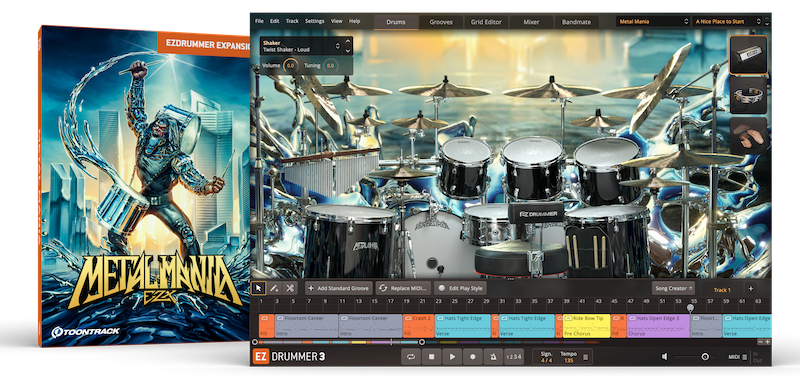Click the shaker Volume knob

290,66
